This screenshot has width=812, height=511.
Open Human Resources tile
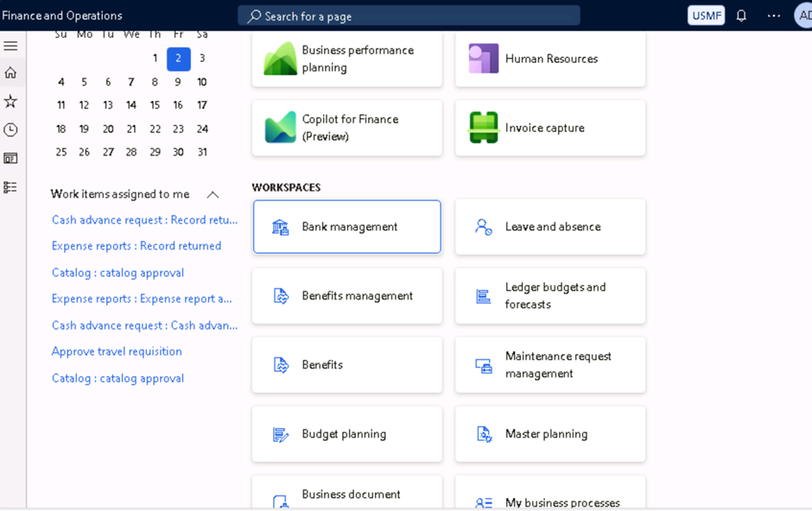[550, 59]
